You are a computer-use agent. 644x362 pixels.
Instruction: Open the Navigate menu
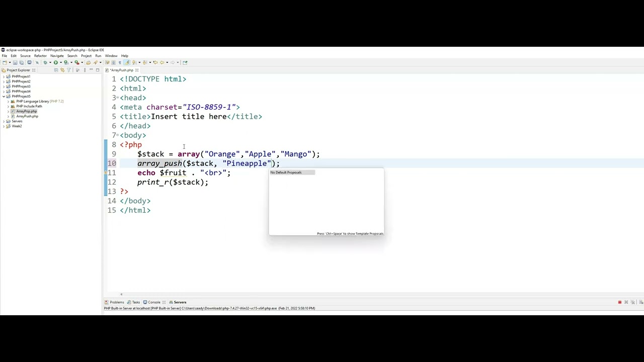[x=57, y=56]
